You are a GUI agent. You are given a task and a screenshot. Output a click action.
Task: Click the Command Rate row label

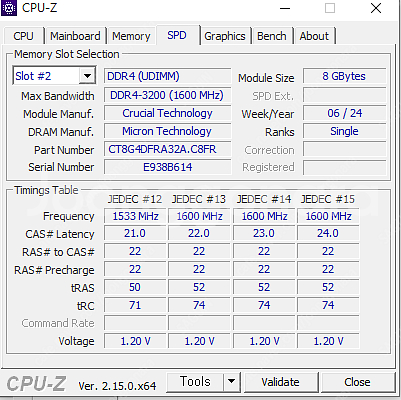point(58,323)
